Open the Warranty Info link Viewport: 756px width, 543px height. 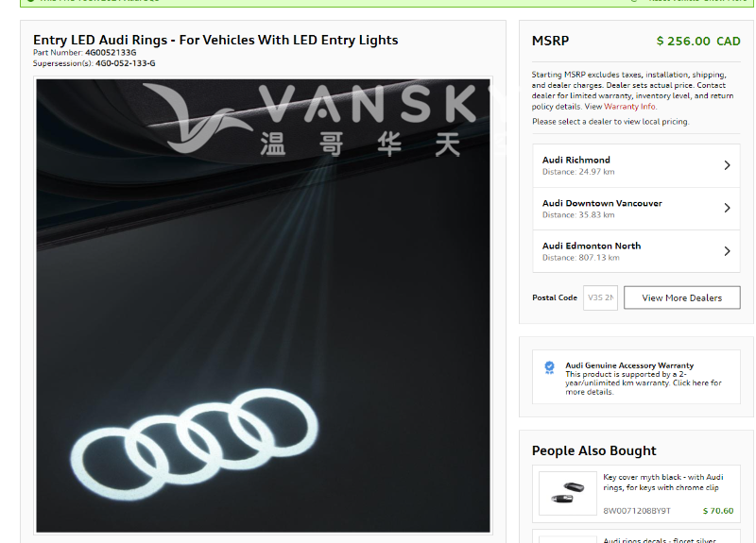coord(629,107)
